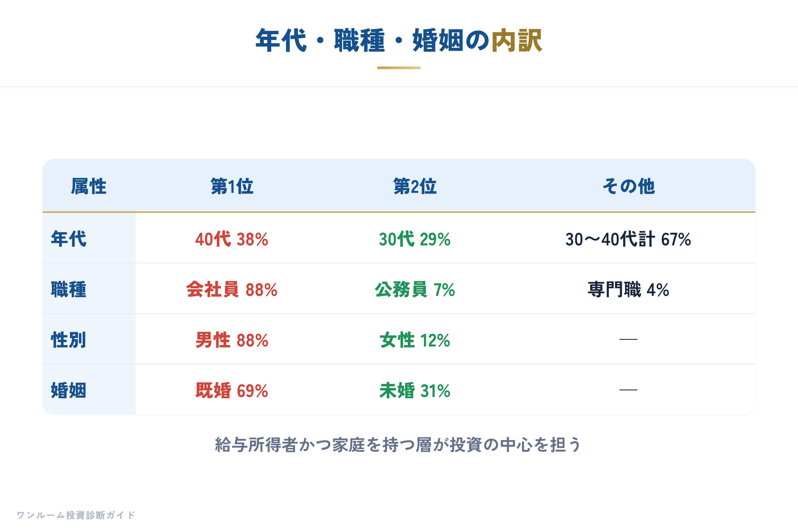
Task: Click the 婚姻 row label
Action: [x=69, y=390]
